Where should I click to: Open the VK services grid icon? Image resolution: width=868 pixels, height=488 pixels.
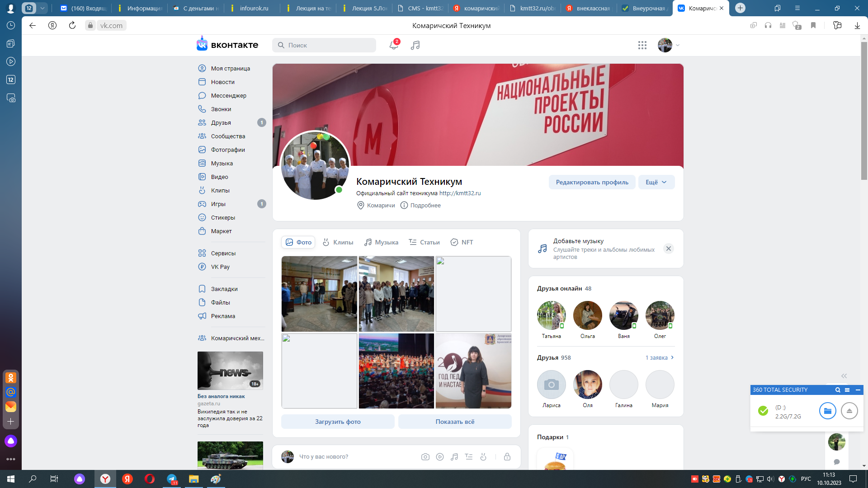[642, 45]
